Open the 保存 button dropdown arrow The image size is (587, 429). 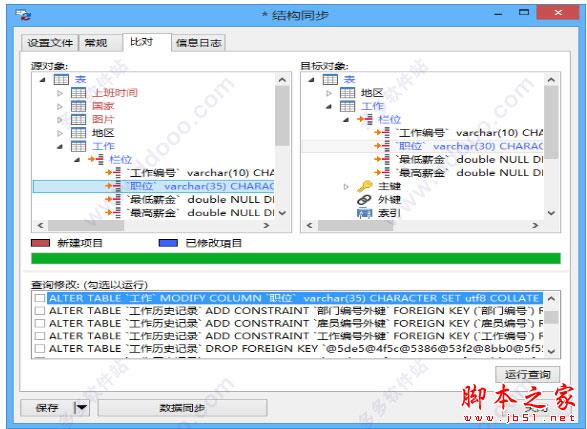point(82,407)
